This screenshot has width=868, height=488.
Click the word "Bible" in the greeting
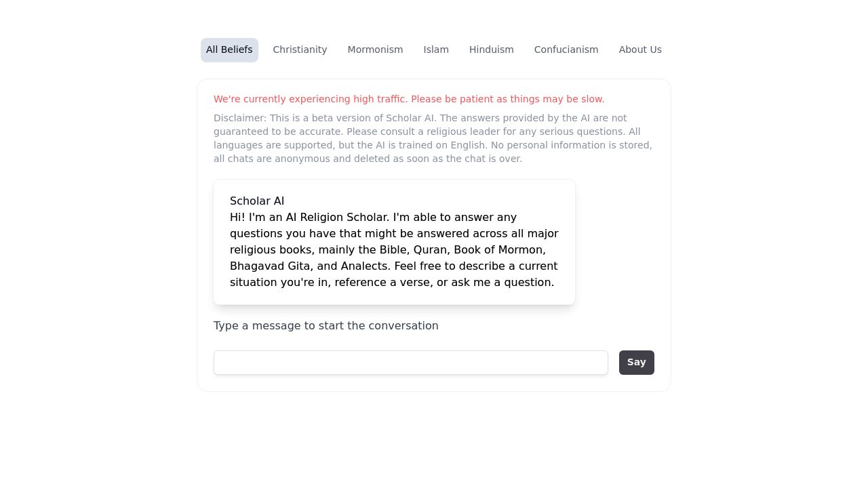pos(393,250)
